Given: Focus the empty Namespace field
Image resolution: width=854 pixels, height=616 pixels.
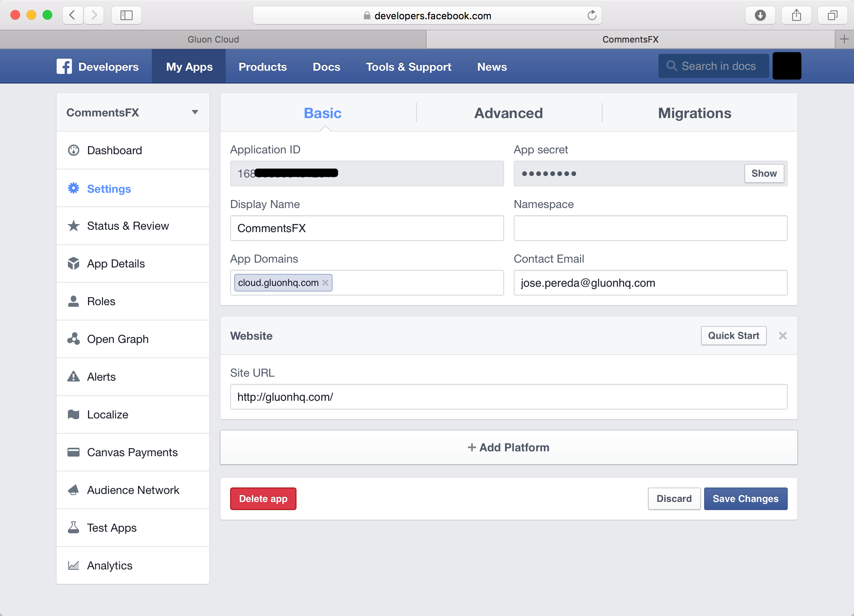Looking at the screenshot, I should point(650,228).
